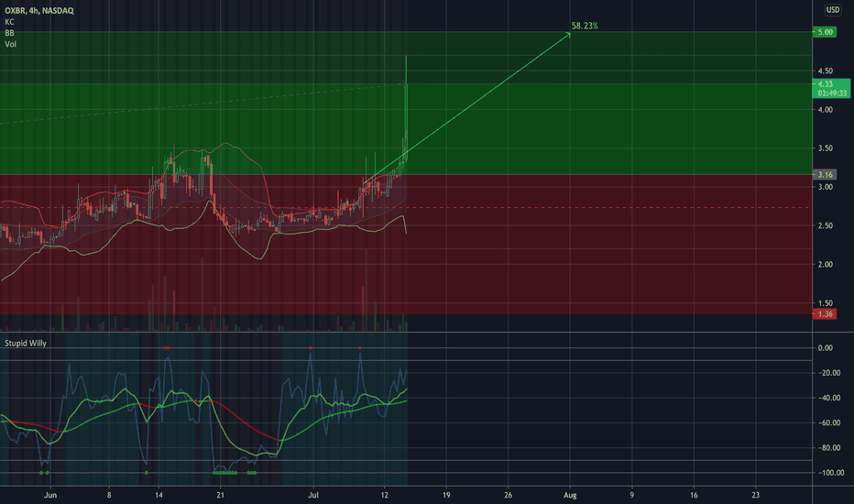Click the -60.00 oscillator scale value
Screen dimensions: 854x504
(x=829, y=422)
